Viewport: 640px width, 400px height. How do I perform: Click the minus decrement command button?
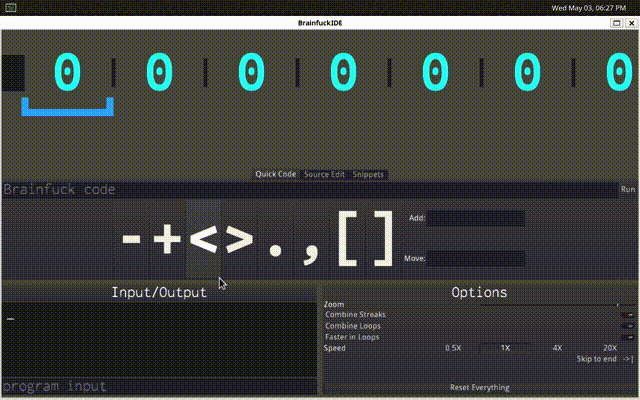coord(131,239)
